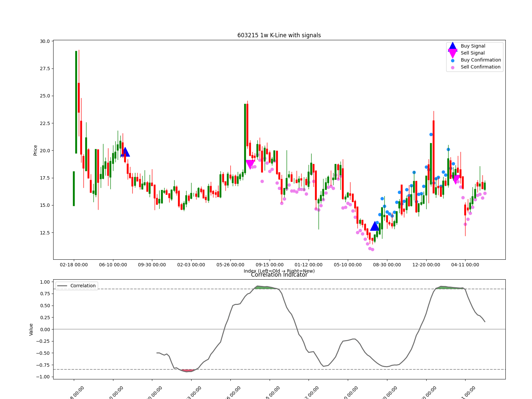Click the 12.5 price tick label
Image resolution: width=532 pixels, height=399 pixels.
pyautogui.click(x=45, y=232)
